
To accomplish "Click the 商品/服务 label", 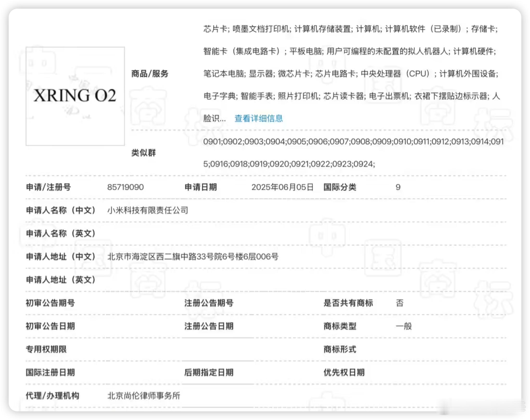I will pyautogui.click(x=150, y=74).
